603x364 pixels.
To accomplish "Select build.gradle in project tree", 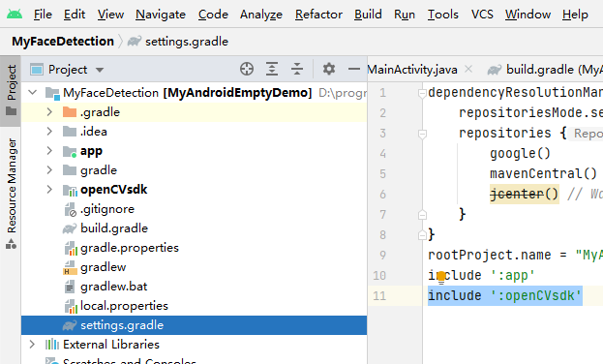I will click(195, 228).
